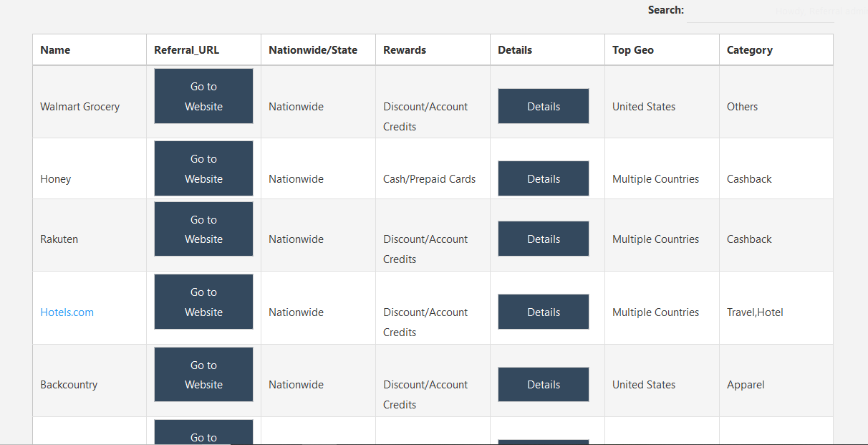Select the Rakuten name cell
868x445 pixels.
point(90,235)
